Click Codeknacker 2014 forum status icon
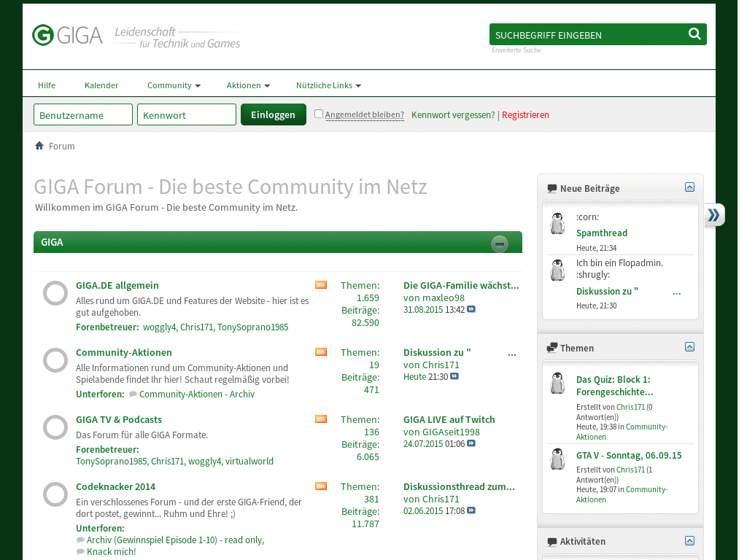This screenshot has width=747, height=560. [55, 494]
